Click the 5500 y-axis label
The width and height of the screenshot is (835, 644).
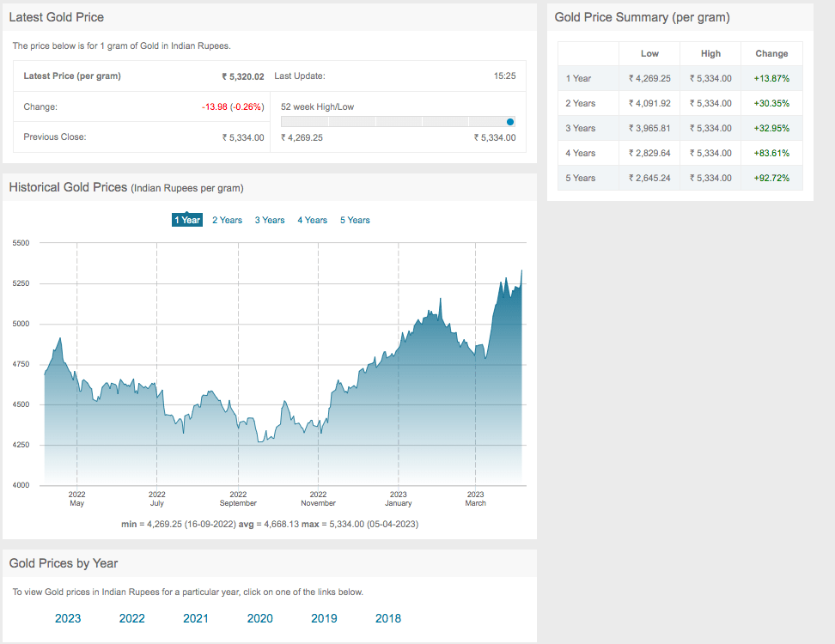[x=21, y=243]
